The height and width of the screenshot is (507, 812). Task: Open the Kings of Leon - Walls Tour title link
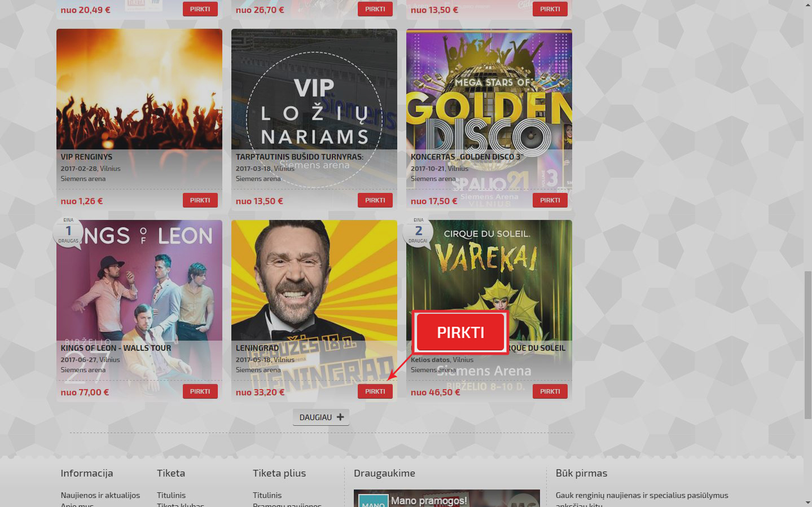[x=116, y=348]
